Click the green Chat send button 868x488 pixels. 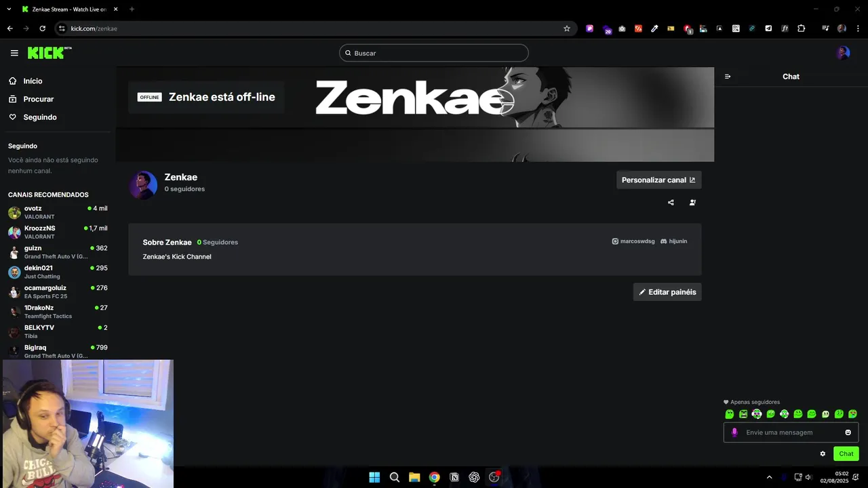tap(846, 454)
